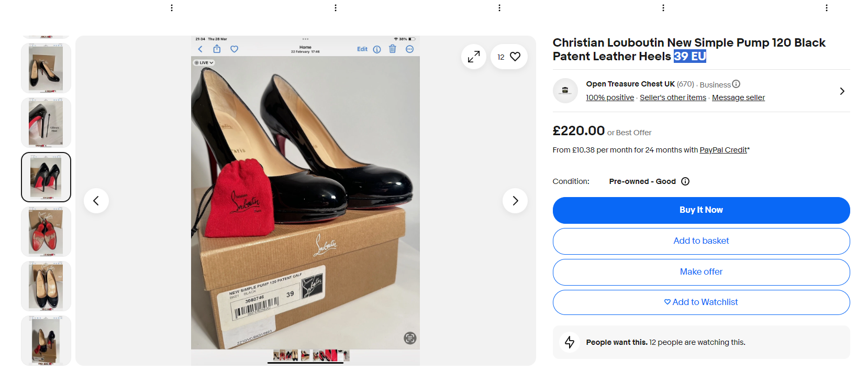The width and height of the screenshot is (868, 370).
Task: Select the thumbnail with heel height measurement
Action: 46,123
